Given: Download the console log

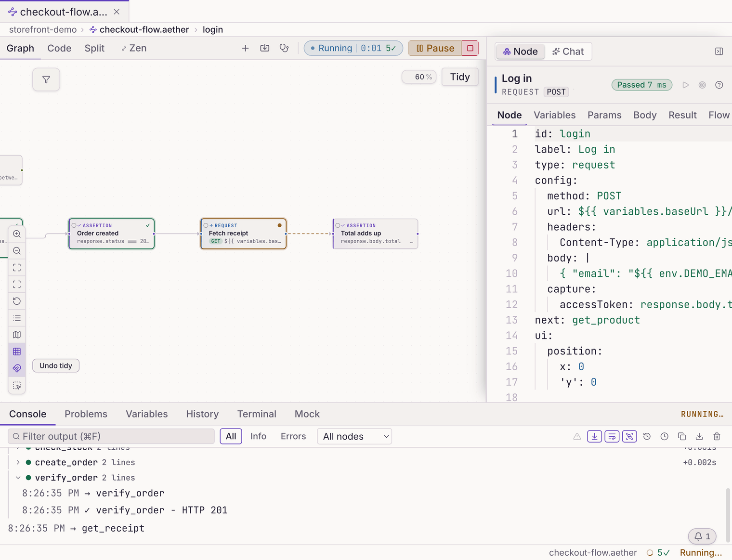Looking at the screenshot, I should (x=699, y=437).
